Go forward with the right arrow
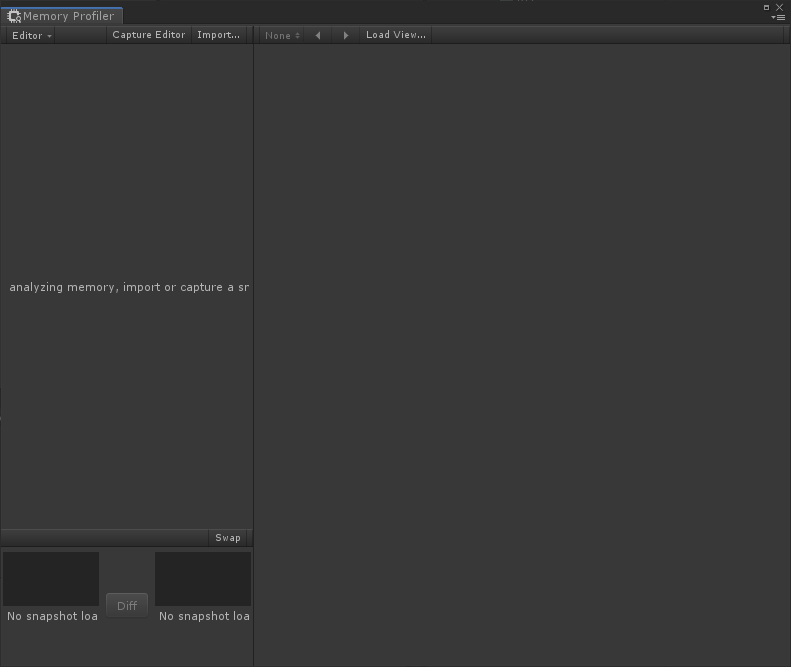The height and width of the screenshot is (667, 791). click(346, 35)
